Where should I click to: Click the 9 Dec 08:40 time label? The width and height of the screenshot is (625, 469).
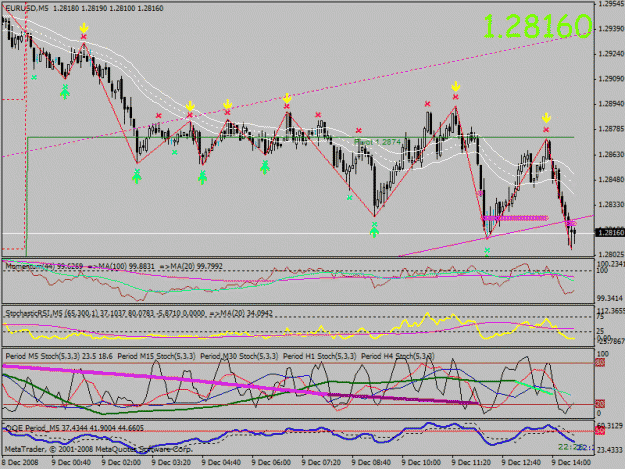tap(371, 463)
